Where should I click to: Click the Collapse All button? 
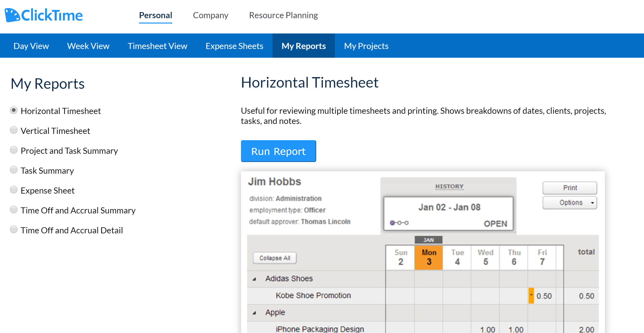(x=274, y=258)
